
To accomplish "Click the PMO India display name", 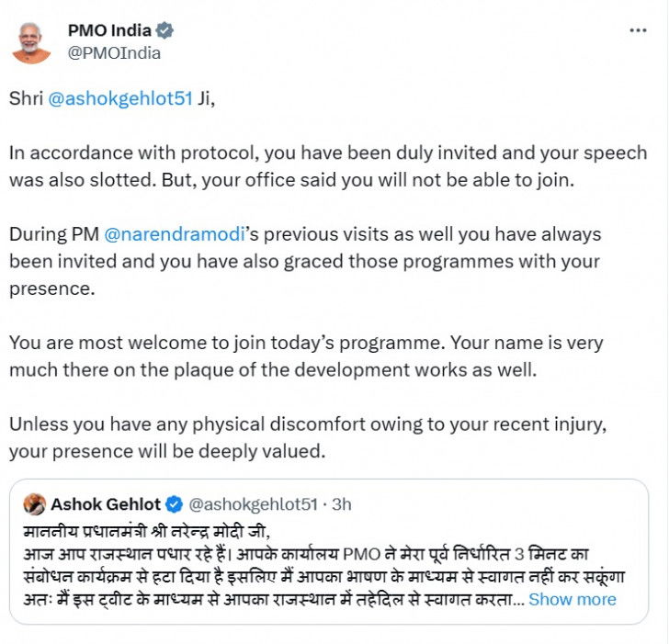I will tap(109, 29).
